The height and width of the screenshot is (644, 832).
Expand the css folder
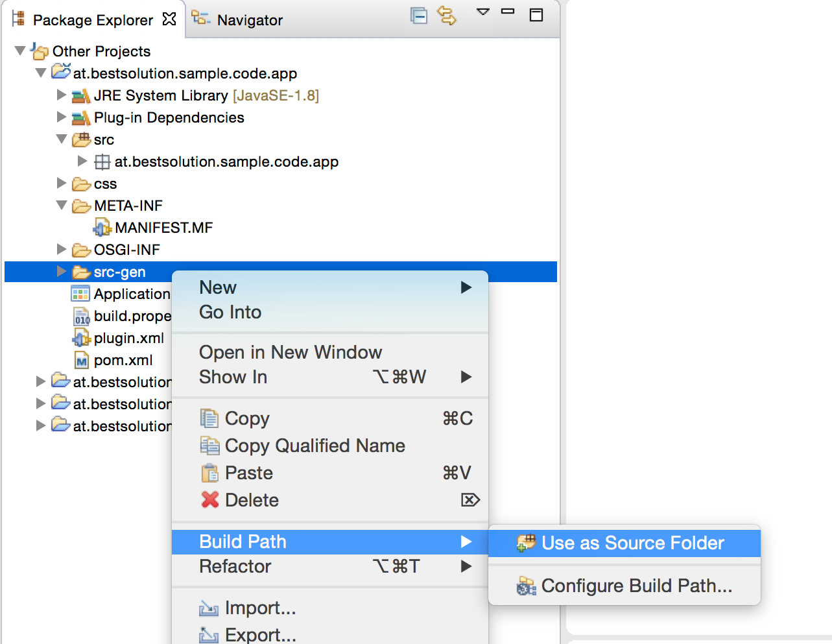coord(62,183)
